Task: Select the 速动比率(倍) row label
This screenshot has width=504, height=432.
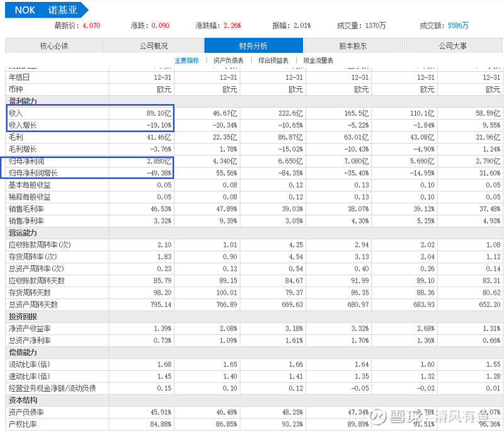Action: coord(29,376)
